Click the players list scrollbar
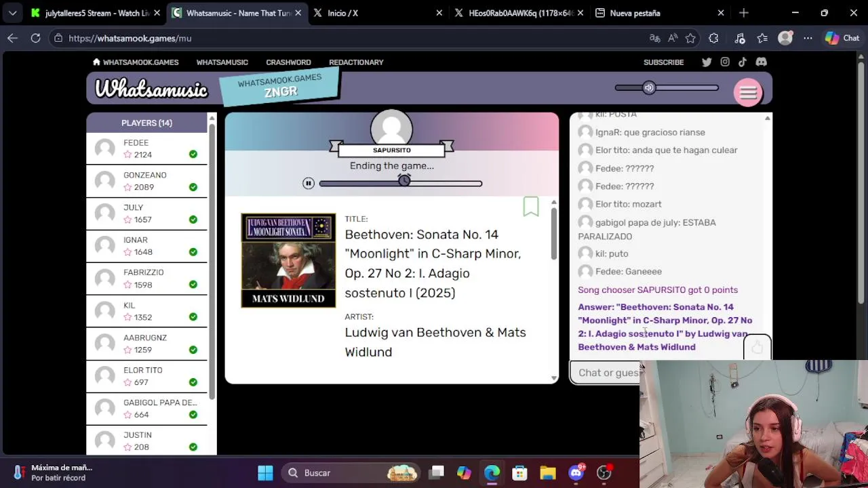 pos(212,261)
